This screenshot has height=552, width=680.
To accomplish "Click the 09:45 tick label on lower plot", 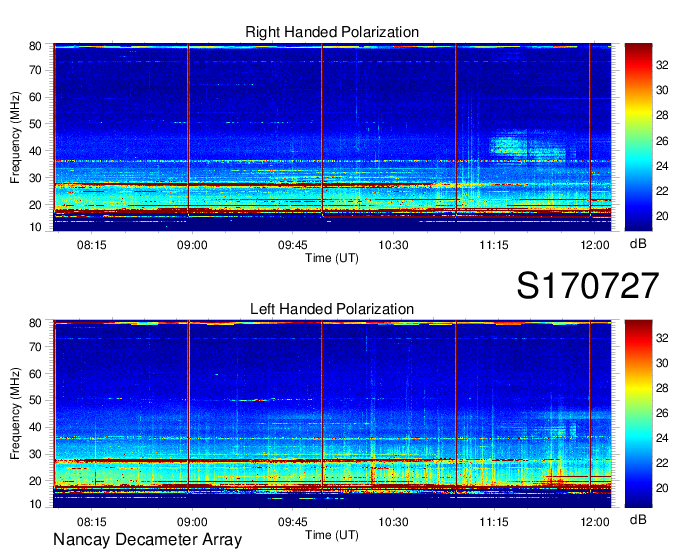I will [x=293, y=522].
